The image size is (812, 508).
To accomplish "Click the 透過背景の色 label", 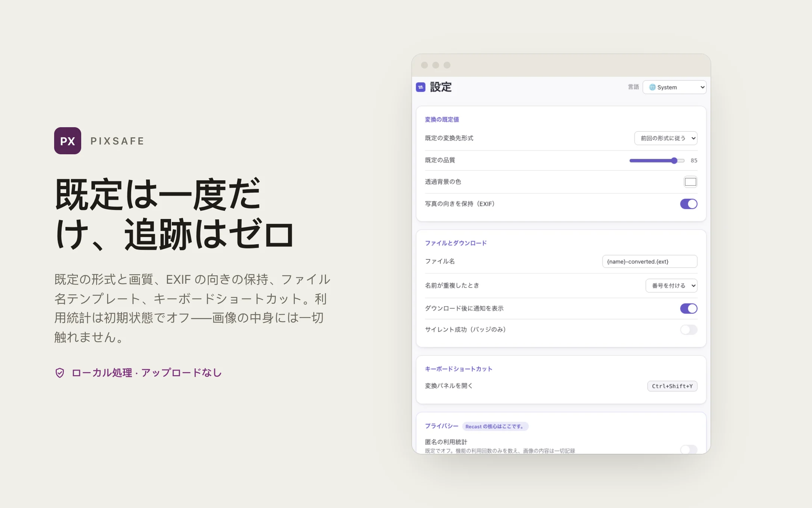I will [443, 182].
